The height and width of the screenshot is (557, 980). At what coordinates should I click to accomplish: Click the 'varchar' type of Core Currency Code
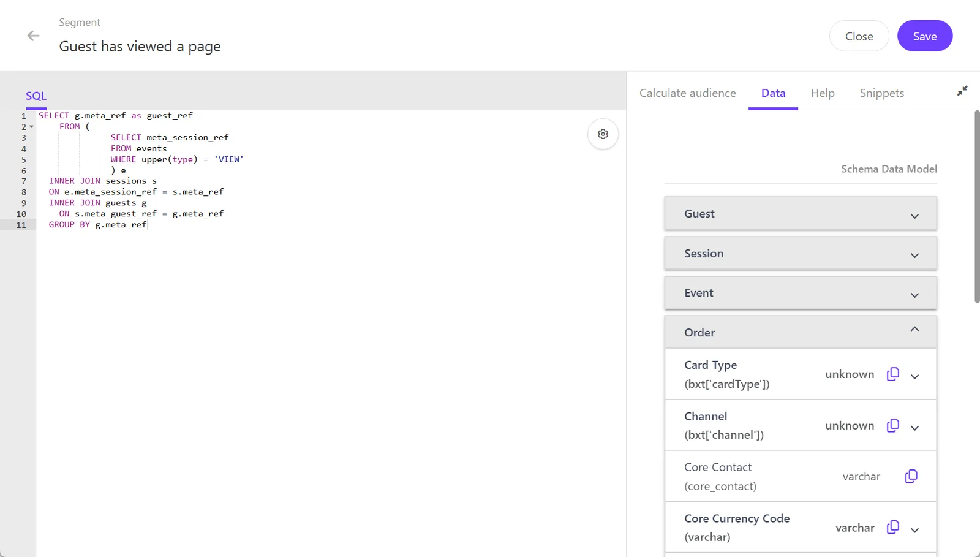tap(855, 528)
